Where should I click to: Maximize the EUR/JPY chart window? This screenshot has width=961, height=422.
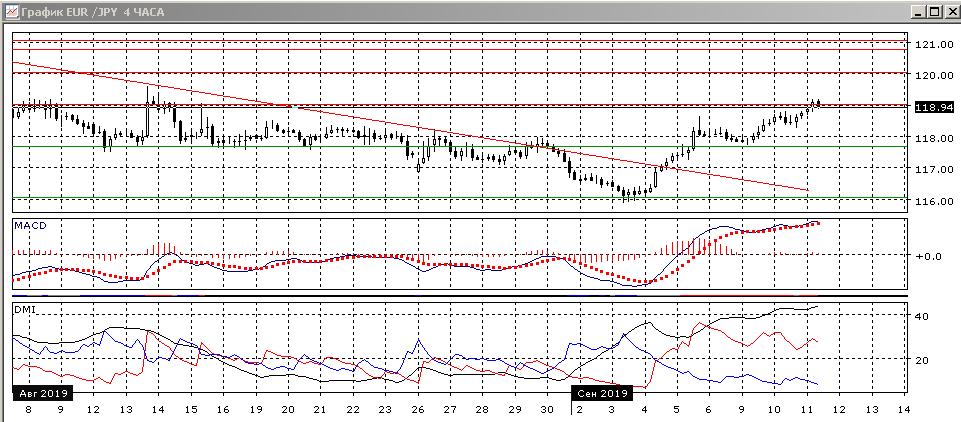coord(935,11)
